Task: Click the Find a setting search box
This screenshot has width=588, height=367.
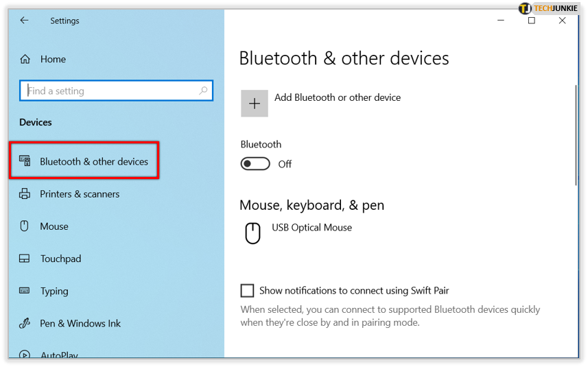Action: click(x=116, y=91)
